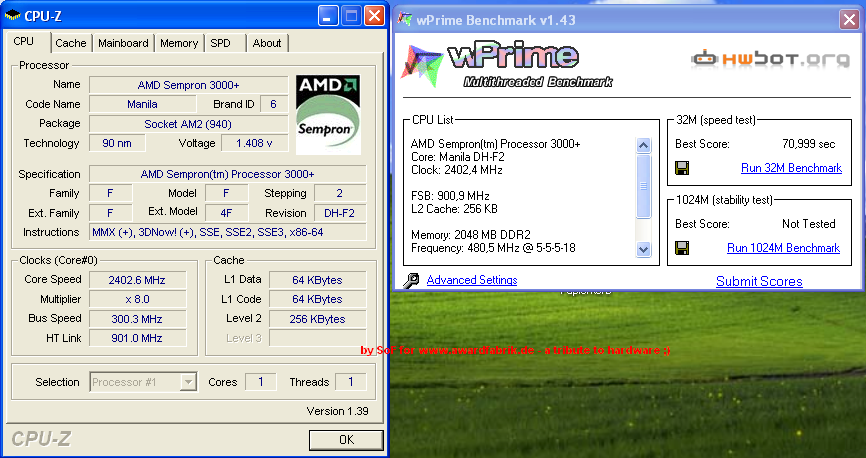Click the Bus Speed value '300.3 MHz'
The width and height of the screenshot is (866, 458).
click(x=137, y=319)
